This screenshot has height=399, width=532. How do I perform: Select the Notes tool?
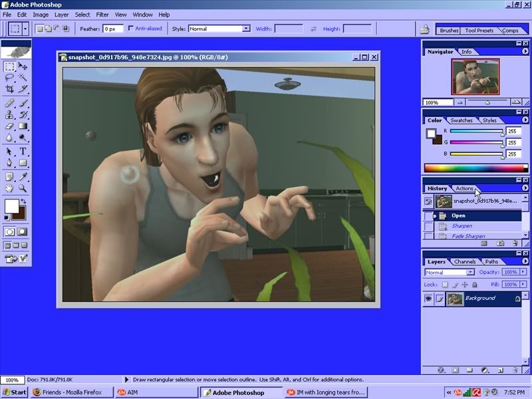9,176
